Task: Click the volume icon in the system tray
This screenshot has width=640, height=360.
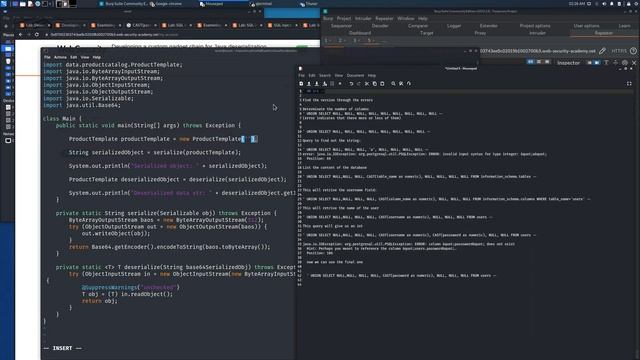Action: pos(604,4)
